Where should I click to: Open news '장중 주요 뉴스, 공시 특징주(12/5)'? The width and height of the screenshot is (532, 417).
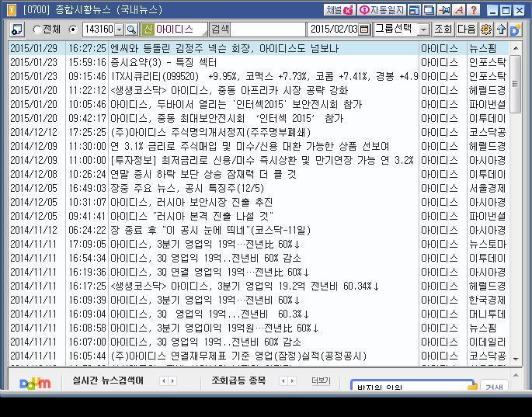click(x=259, y=189)
